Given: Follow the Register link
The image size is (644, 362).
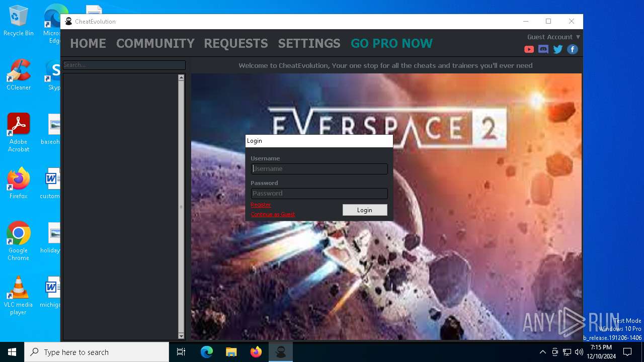Looking at the screenshot, I should (x=261, y=205).
